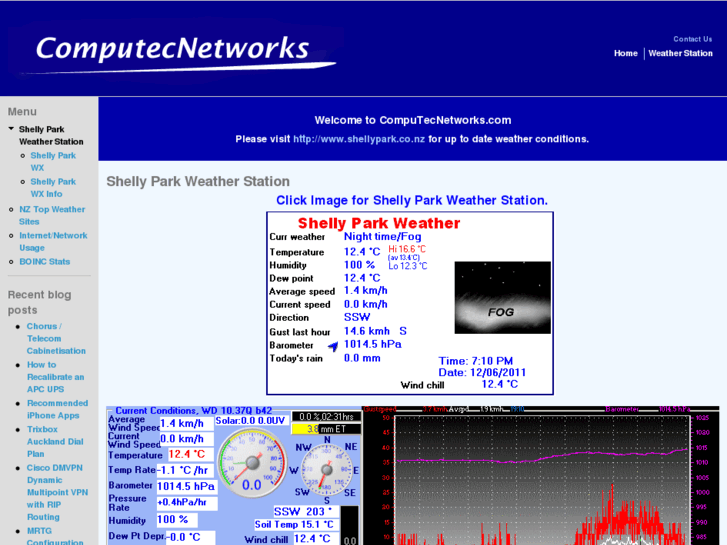This screenshot has height=545, width=727.
Task: Open the Contact Us link
Action: pyautogui.click(x=692, y=39)
